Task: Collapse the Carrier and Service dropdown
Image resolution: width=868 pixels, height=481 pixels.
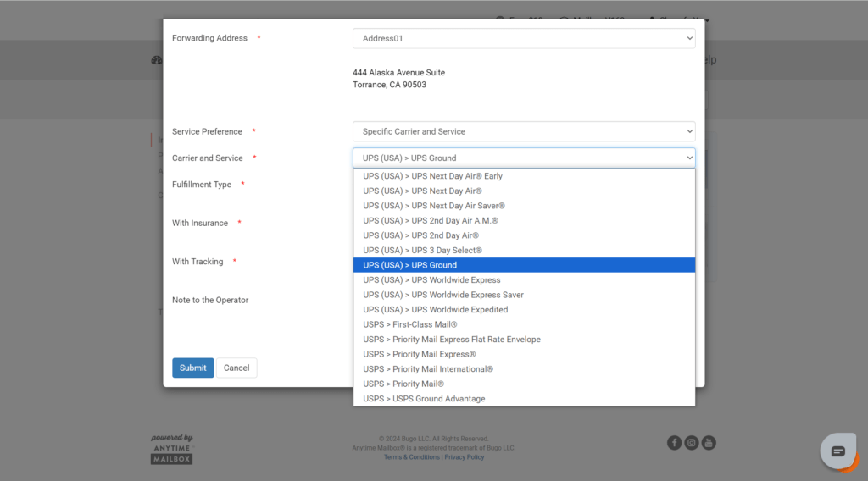Action: (x=524, y=158)
